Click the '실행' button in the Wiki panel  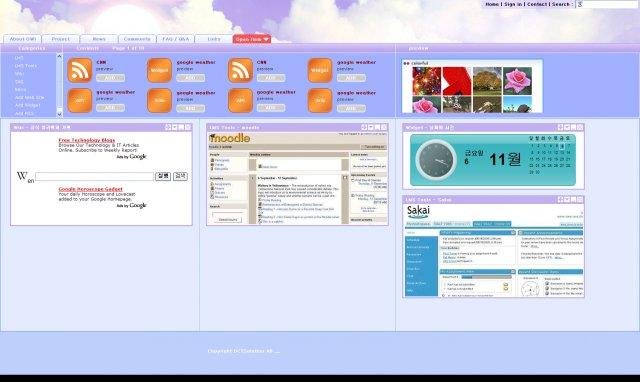tap(163, 176)
